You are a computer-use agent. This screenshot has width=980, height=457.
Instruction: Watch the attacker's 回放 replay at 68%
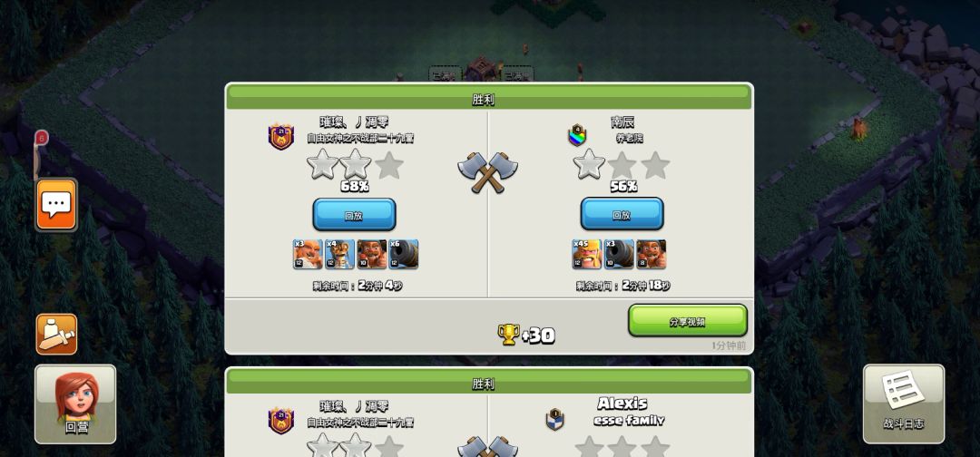click(x=354, y=216)
